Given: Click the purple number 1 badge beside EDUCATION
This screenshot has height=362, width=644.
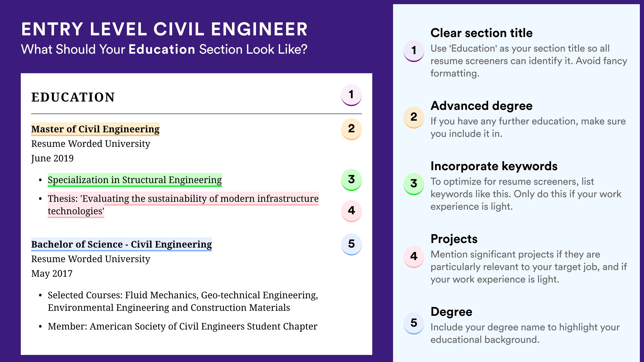Looking at the screenshot, I should 351,95.
